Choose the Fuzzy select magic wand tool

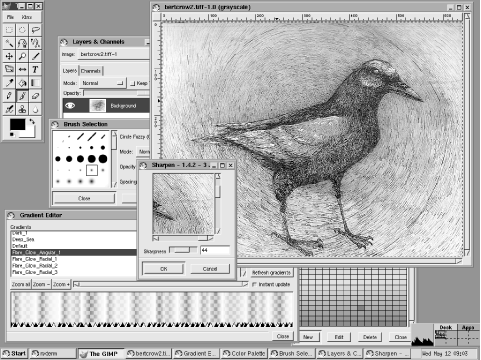pos(9,43)
